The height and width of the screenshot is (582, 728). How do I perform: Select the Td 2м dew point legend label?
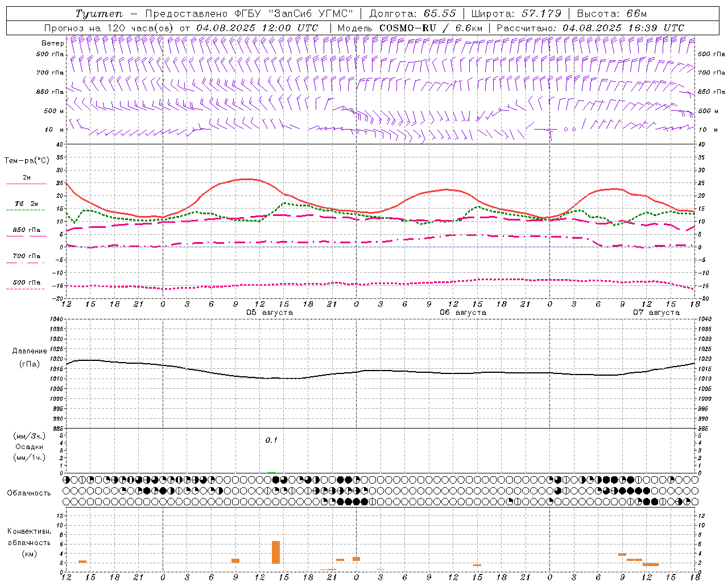(26, 203)
